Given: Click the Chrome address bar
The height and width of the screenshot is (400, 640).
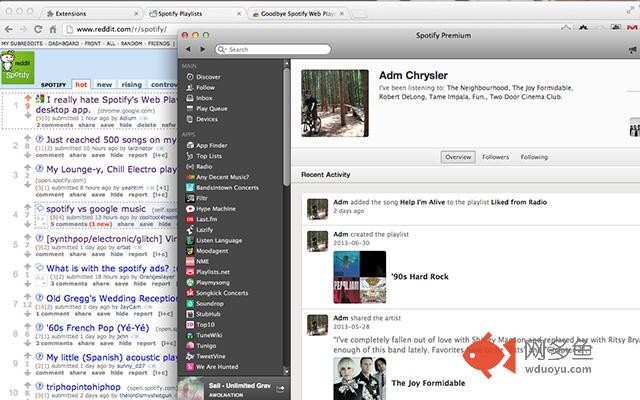Looking at the screenshot, I should (121, 29).
